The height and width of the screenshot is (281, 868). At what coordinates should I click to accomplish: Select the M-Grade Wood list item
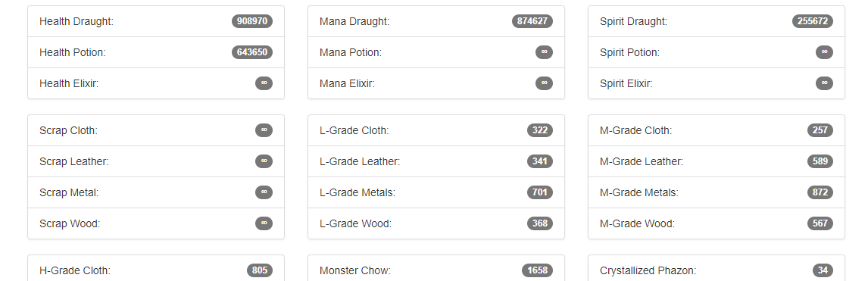pyautogui.click(x=717, y=223)
